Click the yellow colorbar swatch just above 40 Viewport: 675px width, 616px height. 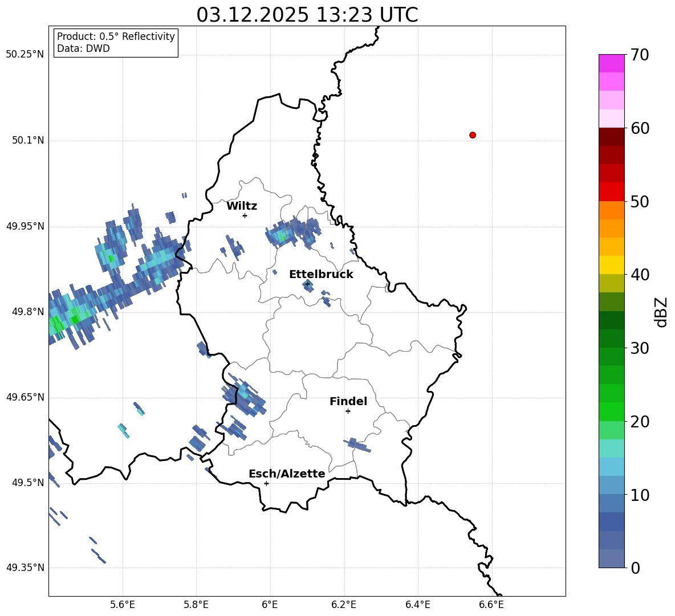(x=611, y=265)
